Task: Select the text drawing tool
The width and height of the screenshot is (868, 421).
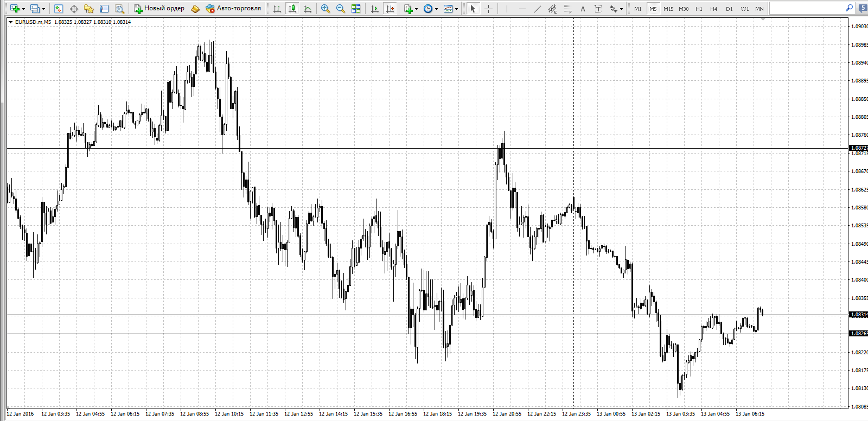Action: (x=583, y=9)
